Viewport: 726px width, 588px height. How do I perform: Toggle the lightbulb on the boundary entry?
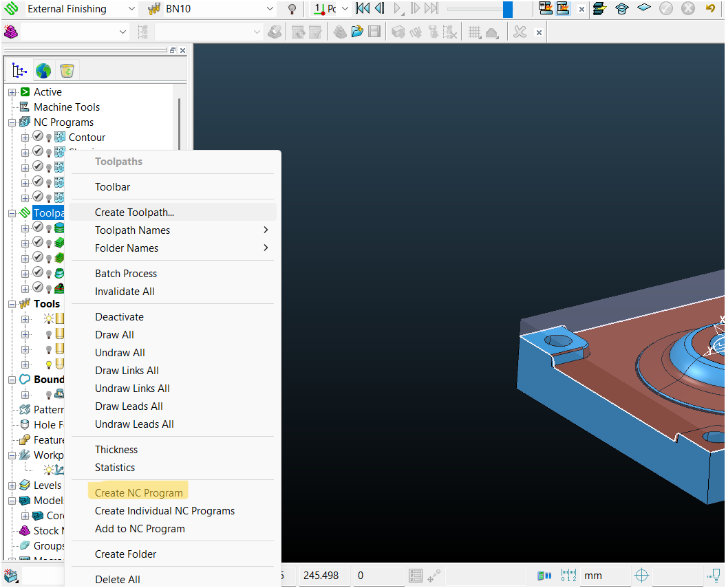[x=49, y=395]
